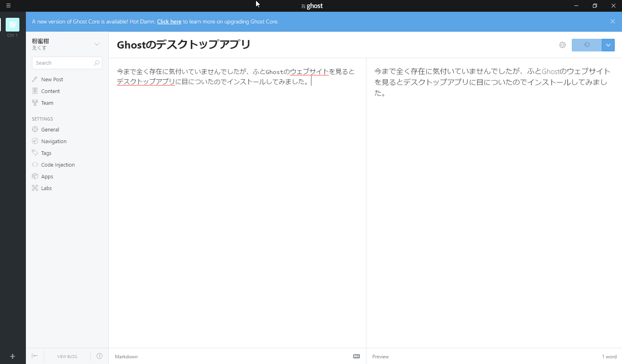The image size is (622, 364).
Task: Focus the Search input field
Action: point(67,63)
